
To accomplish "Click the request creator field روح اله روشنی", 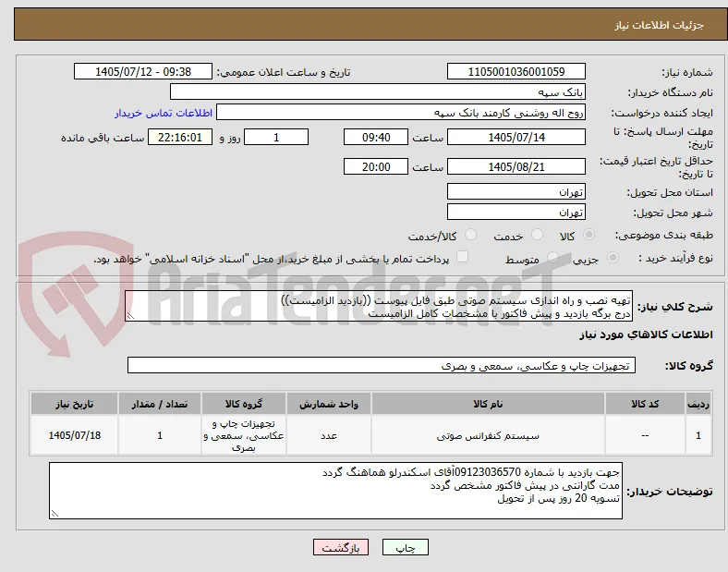I will coord(401,113).
